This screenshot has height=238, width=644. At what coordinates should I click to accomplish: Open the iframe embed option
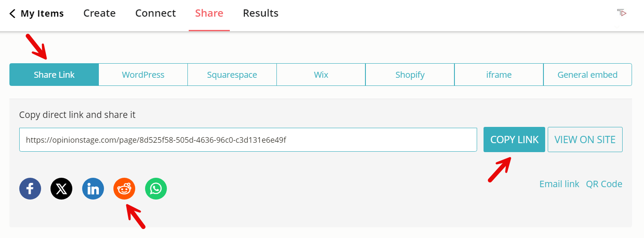[x=499, y=75]
